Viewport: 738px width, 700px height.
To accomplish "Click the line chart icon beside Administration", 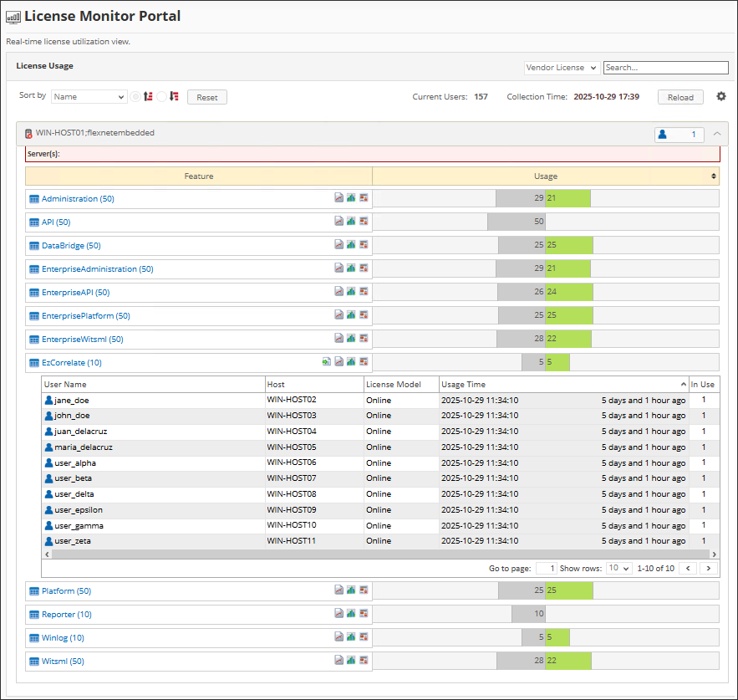I will coord(338,197).
